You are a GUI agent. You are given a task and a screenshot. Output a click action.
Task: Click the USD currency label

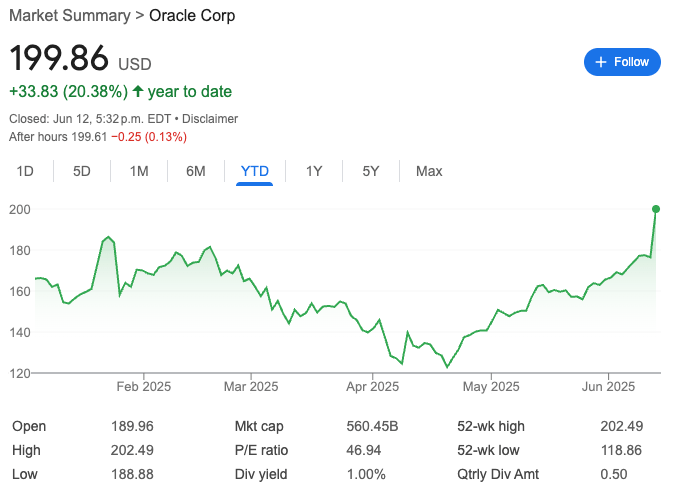click(135, 65)
